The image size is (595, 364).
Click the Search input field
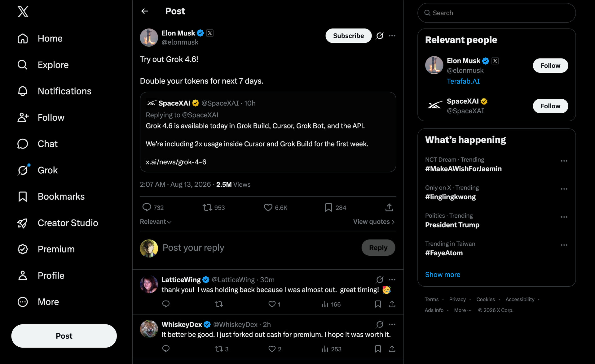[496, 13]
